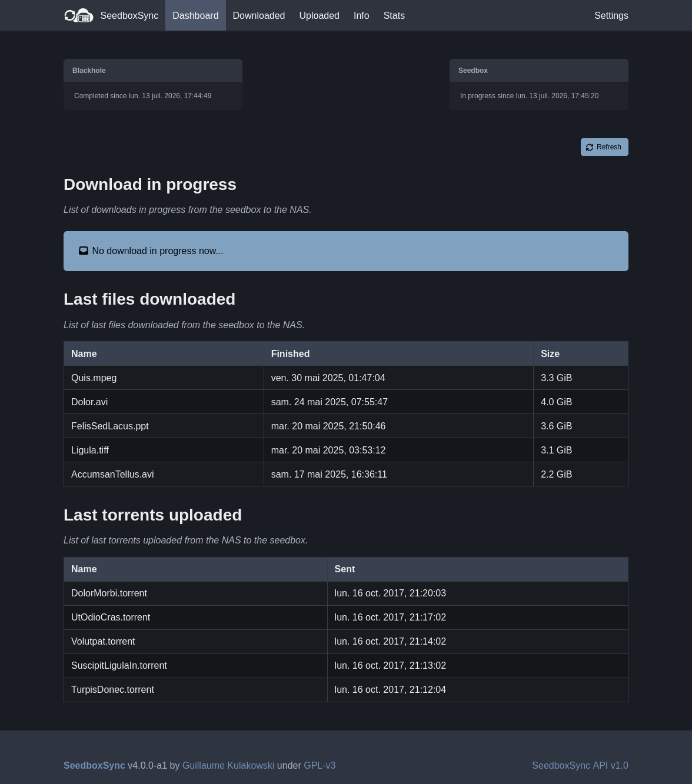Click the TurpisDonec.torrent name
Image resolution: width=692 pixels, height=784 pixels.
[x=112, y=689]
